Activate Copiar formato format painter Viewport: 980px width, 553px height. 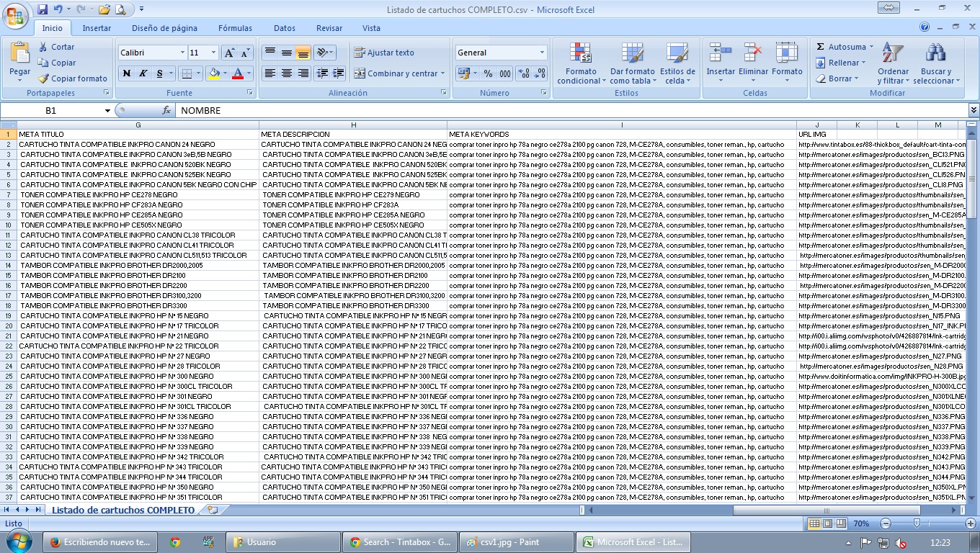click(x=73, y=78)
